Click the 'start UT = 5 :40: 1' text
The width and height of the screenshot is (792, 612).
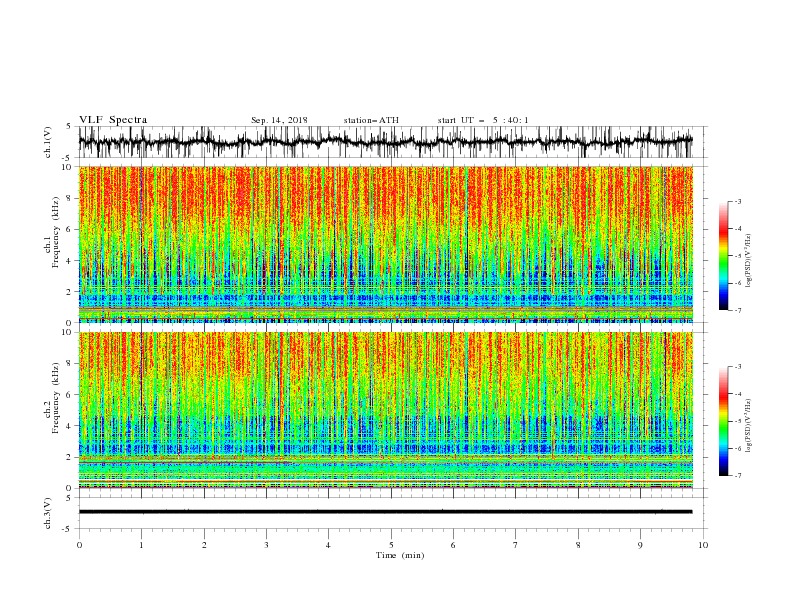tap(483, 120)
